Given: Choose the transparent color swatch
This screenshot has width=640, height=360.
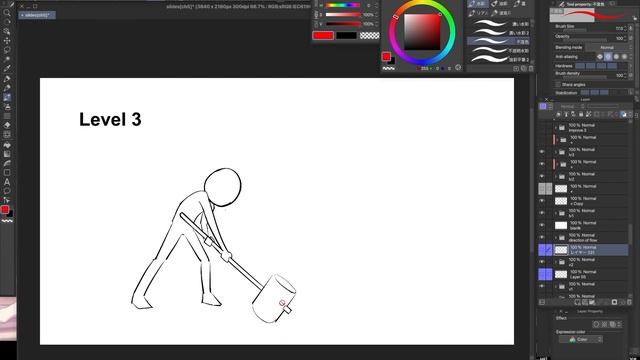Looking at the screenshot, I should [x=369, y=36].
